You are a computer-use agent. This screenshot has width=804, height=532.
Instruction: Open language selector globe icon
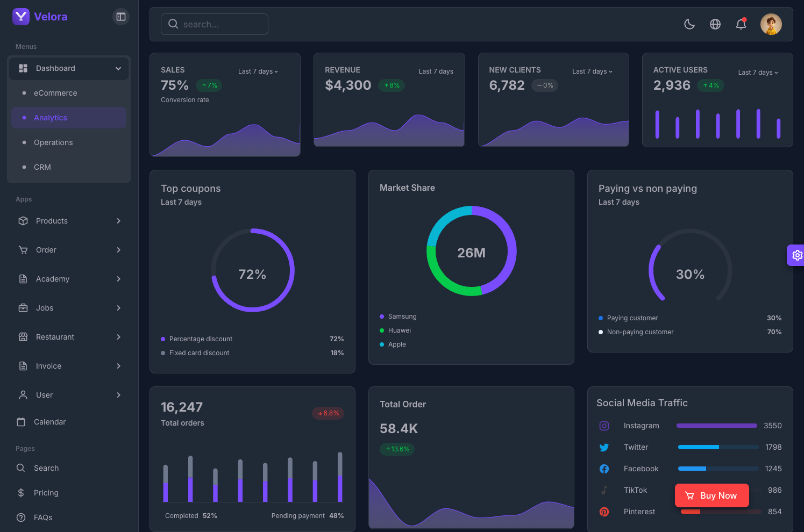tap(715, 24)
